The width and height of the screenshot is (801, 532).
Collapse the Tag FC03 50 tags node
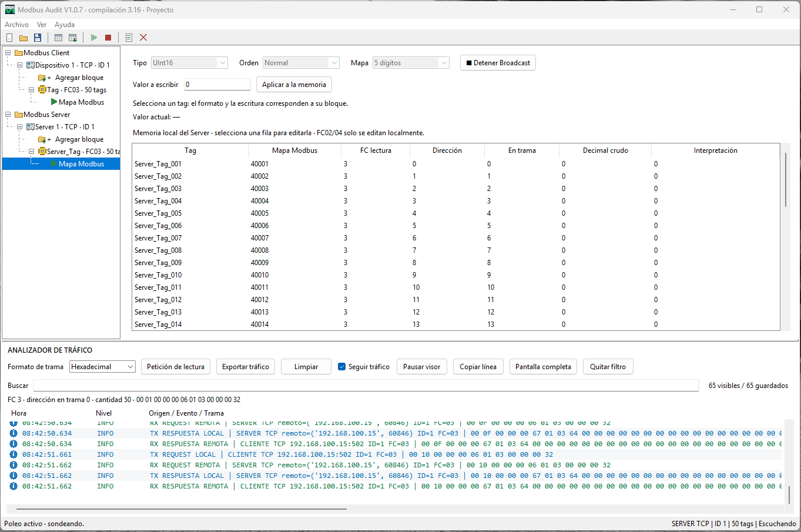tap(32, 90)
